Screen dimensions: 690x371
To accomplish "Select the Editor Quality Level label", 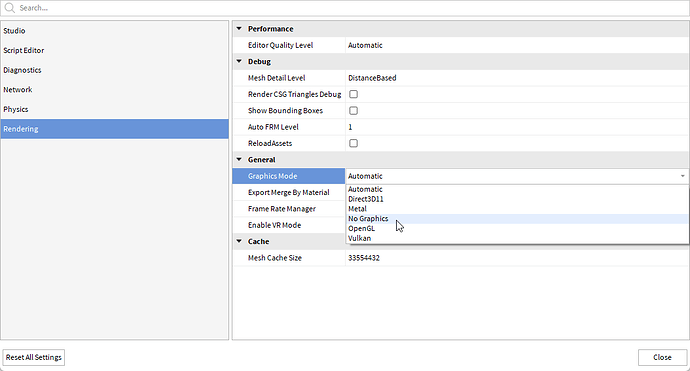I will (280, 45).
